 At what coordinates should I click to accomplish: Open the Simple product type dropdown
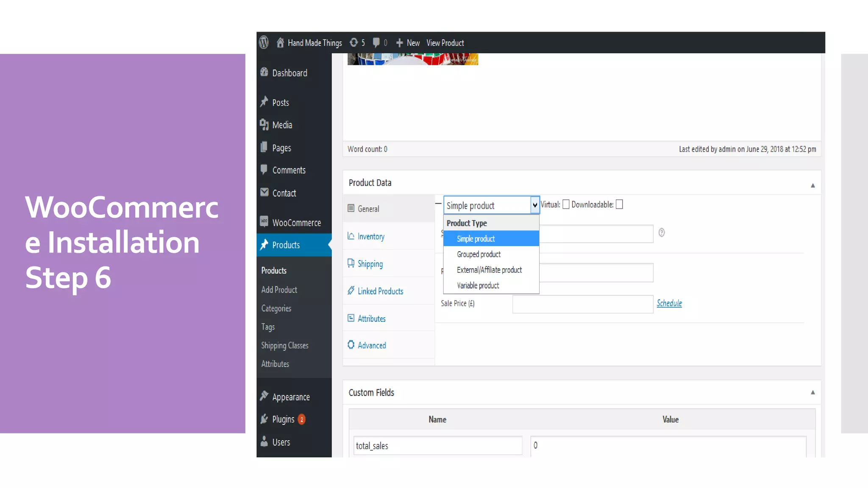click(x=491, y=205)
